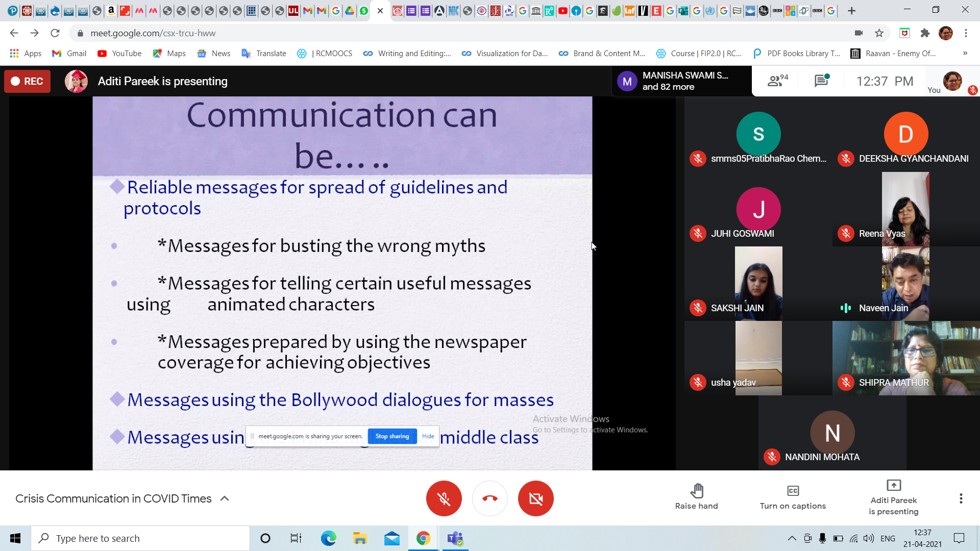980x551 pixels.
Task: Open the browser extensions puzzle icon
Action: click(925, 33)
